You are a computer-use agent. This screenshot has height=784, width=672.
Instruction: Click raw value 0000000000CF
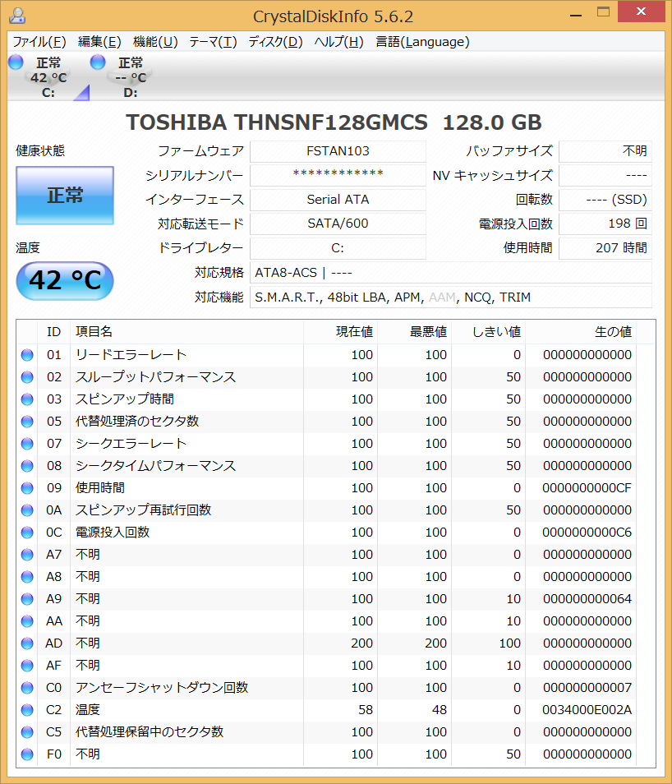(587, 488)
